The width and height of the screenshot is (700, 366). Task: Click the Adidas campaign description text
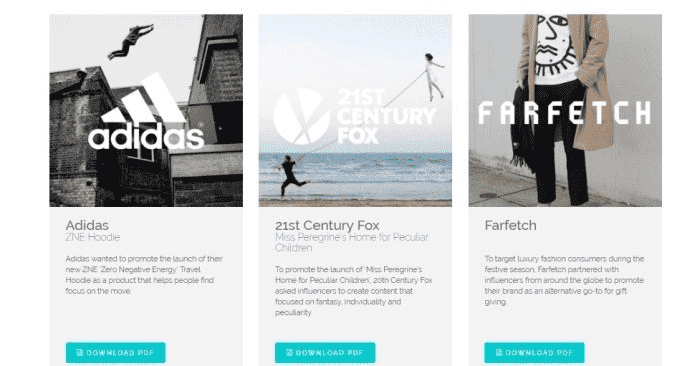[144, 275]
